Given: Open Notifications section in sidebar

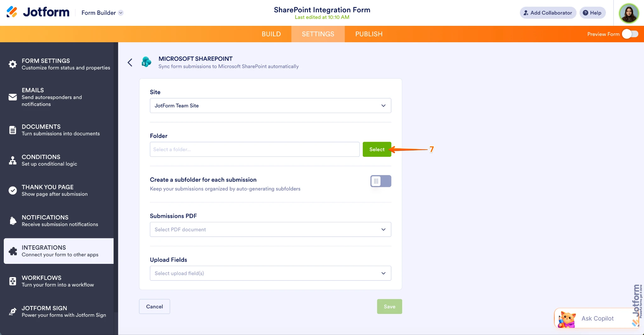Looking at the screenshot, I should [x=59, y=221].
